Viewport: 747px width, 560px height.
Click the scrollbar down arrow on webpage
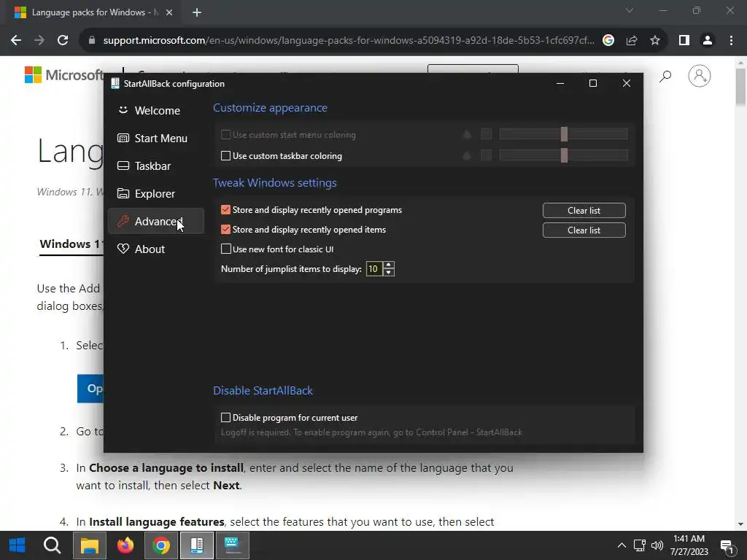[740, 524]
